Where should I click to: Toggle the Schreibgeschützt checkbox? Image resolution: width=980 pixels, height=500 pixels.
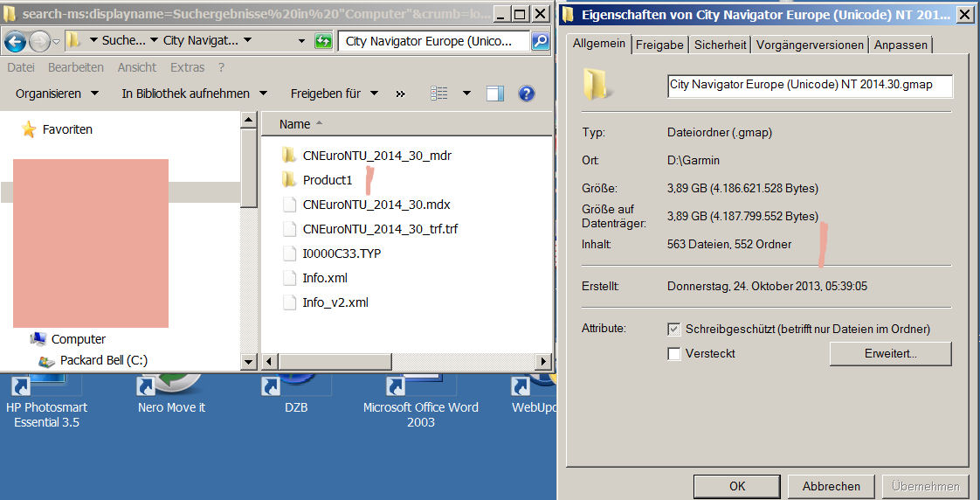pyautogui.click(x=673, y=330)
